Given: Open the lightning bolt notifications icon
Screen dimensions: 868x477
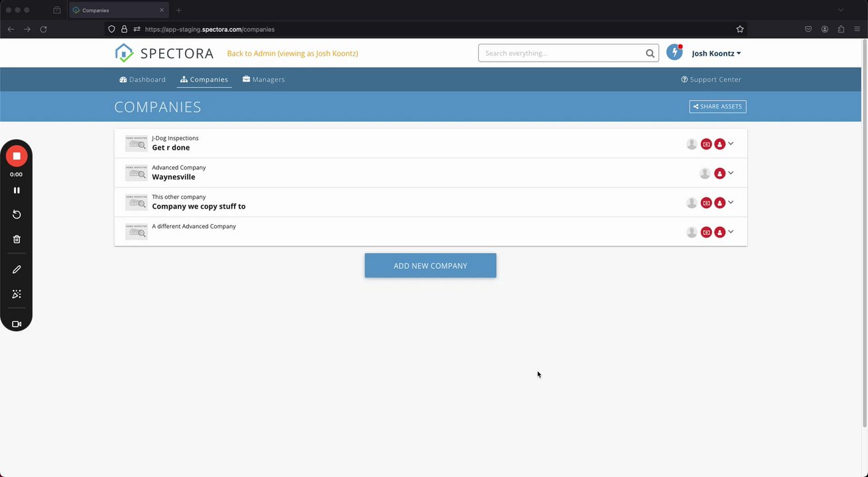Looking at the screenshot, I should [674, 53].
